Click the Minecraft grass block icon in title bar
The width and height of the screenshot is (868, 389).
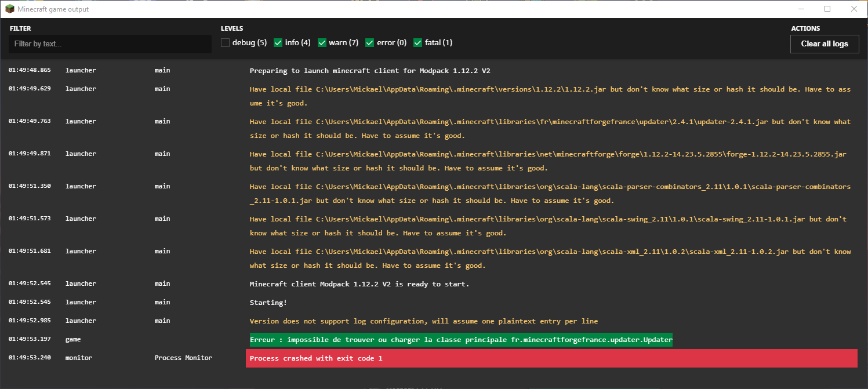9,9
